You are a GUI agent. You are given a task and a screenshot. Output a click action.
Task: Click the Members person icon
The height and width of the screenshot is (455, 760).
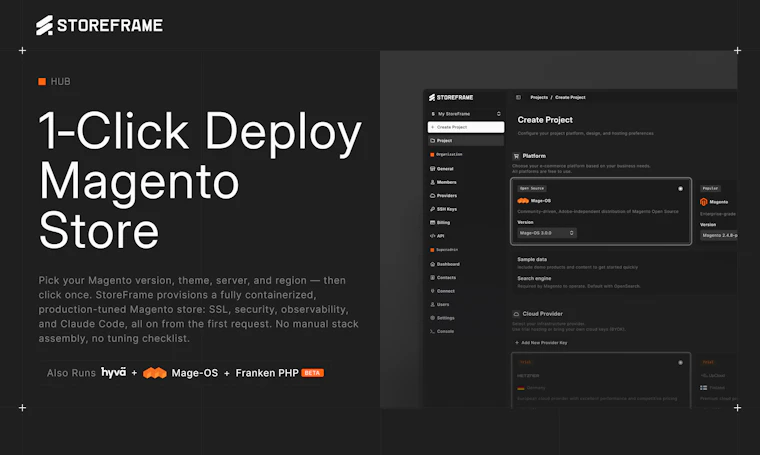[x=432, y=182]
